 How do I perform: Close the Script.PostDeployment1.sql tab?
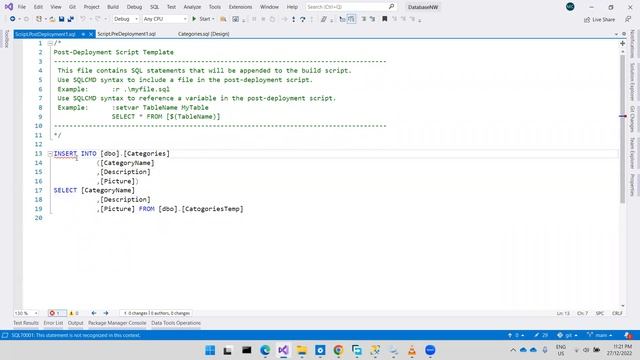pos(91,34)
